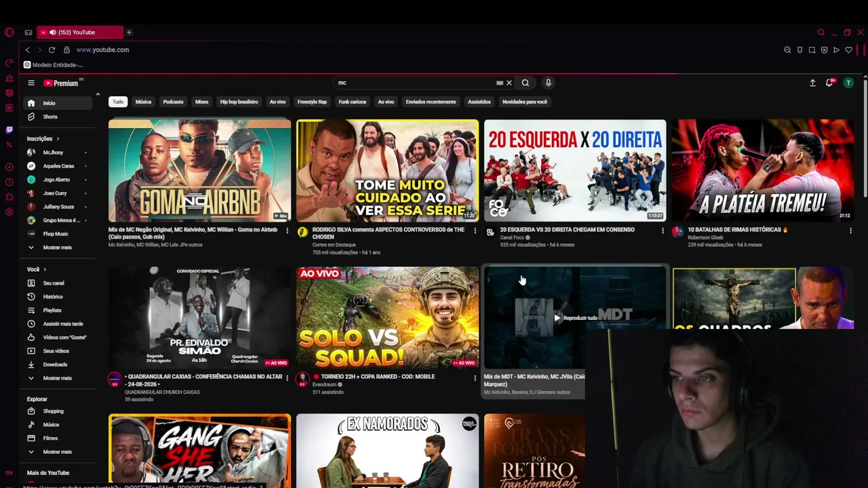Open options menu for Rodrigo Silva video
868x488 pixels.
(x=475, y=231)
